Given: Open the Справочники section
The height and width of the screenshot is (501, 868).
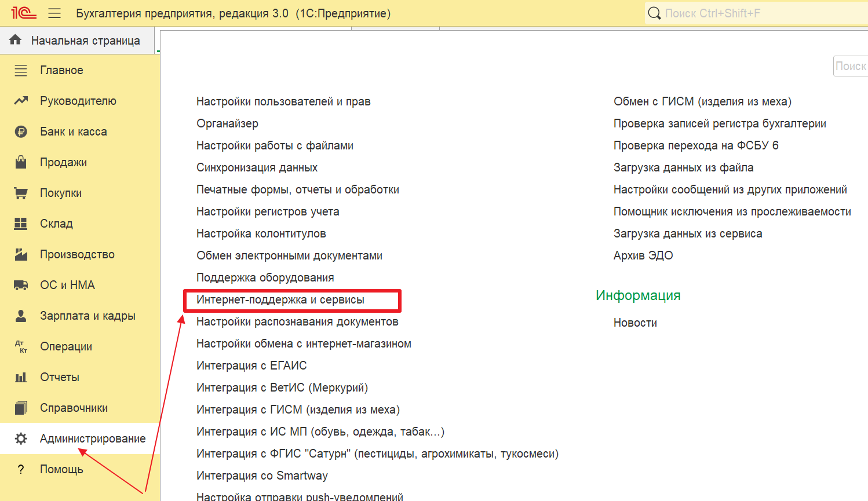Looking at the screenshot, I should click(74, 408).
